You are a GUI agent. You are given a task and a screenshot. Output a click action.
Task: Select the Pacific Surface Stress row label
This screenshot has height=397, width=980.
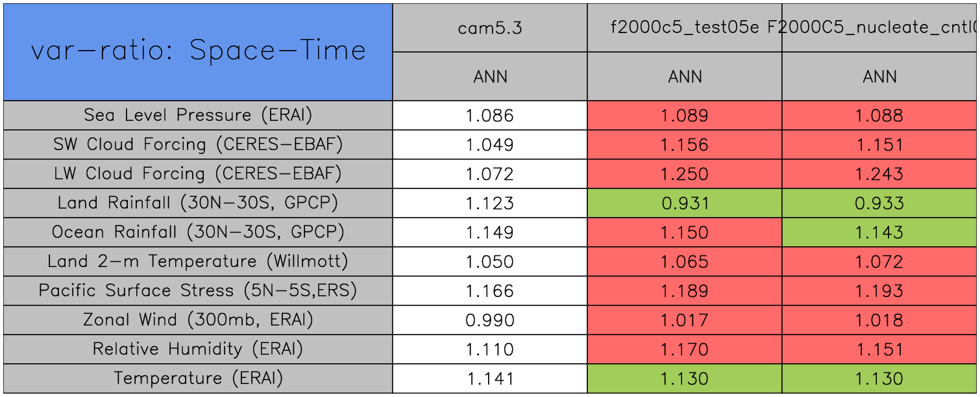click(198, 290)
